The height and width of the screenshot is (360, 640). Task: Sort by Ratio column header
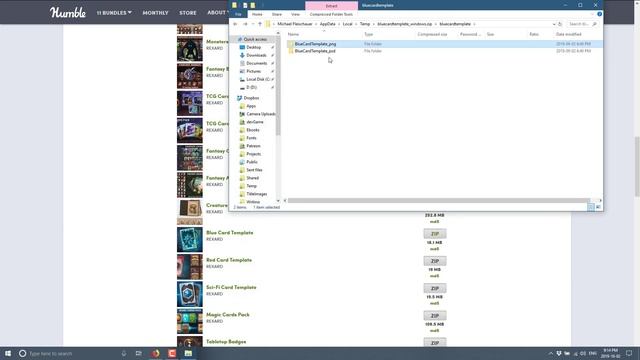click(534, 34)
